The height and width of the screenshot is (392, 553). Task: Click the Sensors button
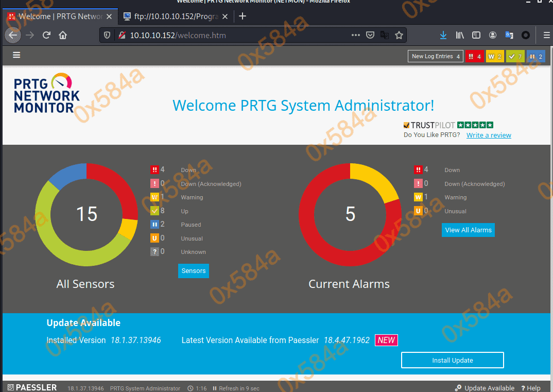click(x=194, y=271)
